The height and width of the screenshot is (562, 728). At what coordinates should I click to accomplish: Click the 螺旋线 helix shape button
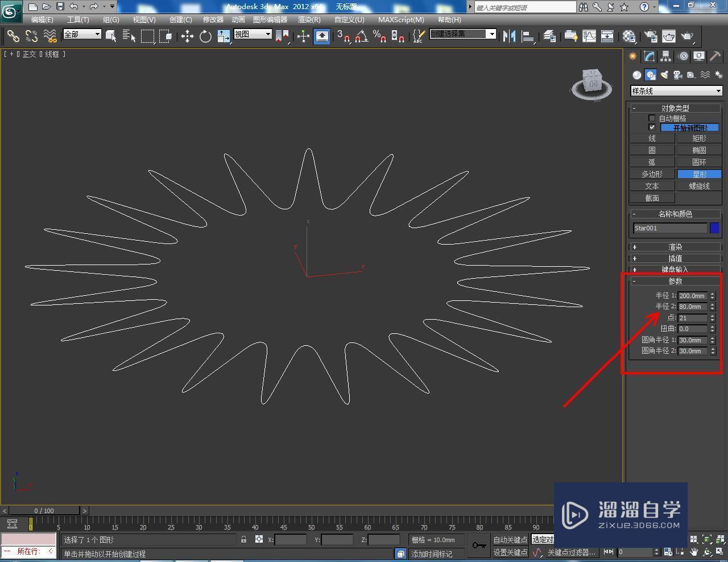click(x=699, y=186)
